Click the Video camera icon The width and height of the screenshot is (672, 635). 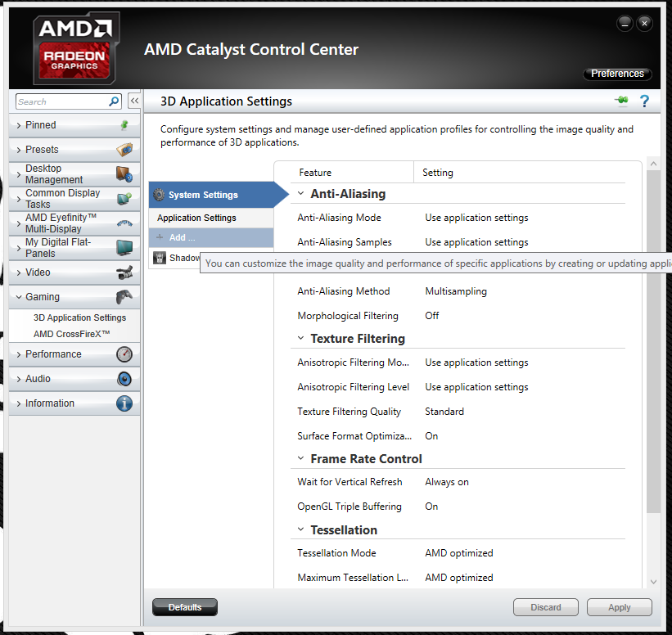pyautogui.click(x=124, y=272)
